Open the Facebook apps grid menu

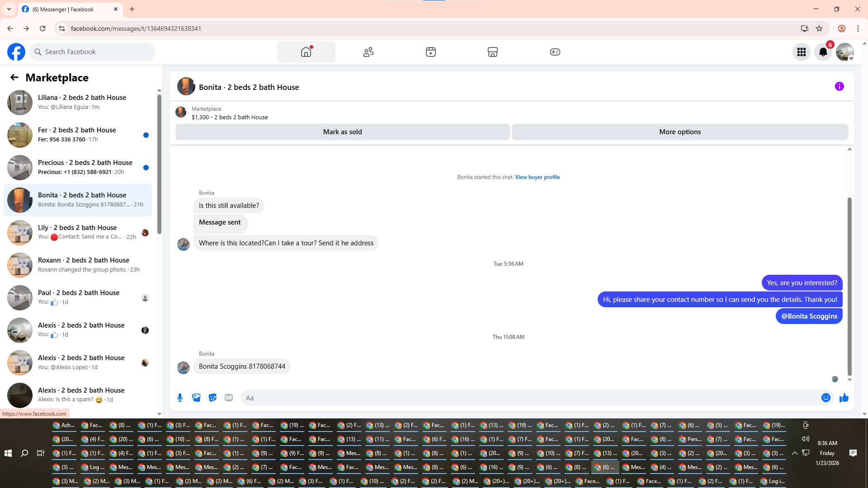click(801, 52)
